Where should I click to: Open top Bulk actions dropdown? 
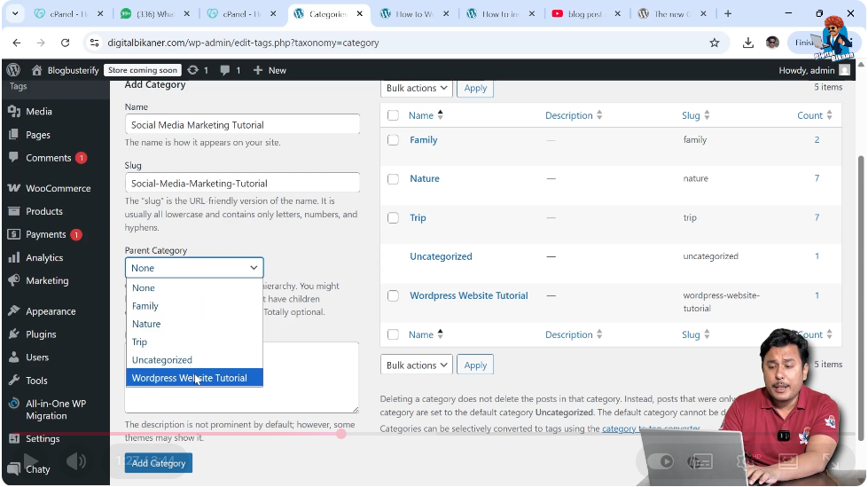417,88
